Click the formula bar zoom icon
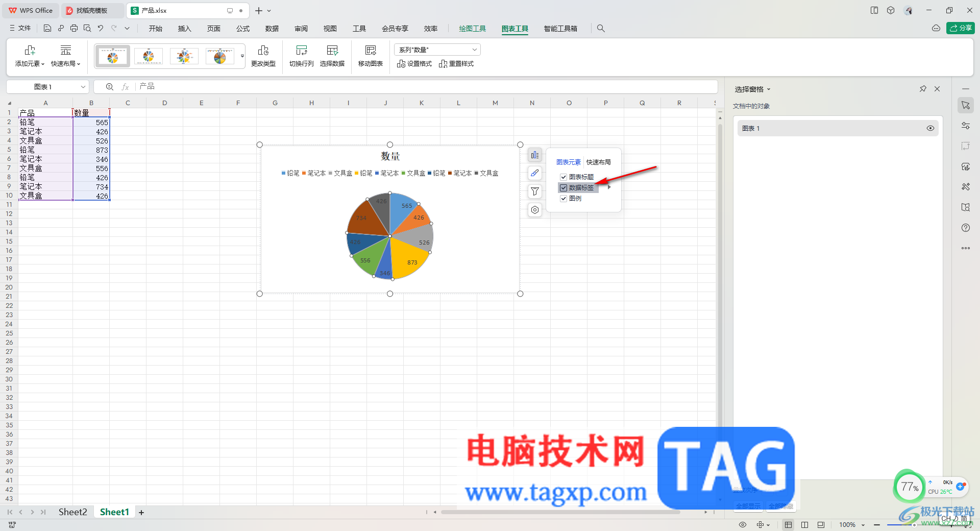 [x=109, y=87]
